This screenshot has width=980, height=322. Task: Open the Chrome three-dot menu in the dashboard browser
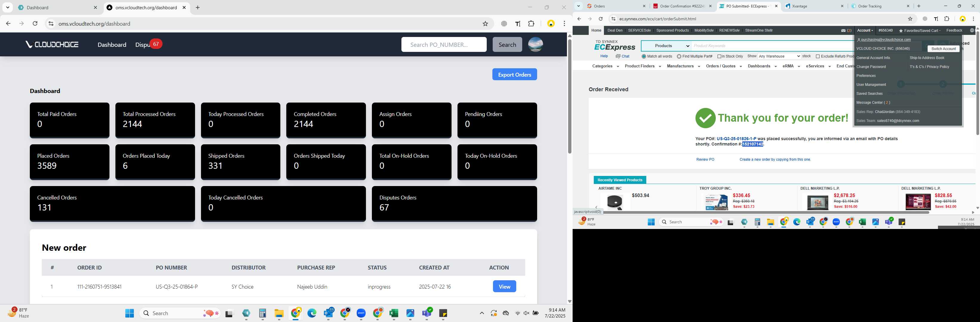[x=564, y=24]
